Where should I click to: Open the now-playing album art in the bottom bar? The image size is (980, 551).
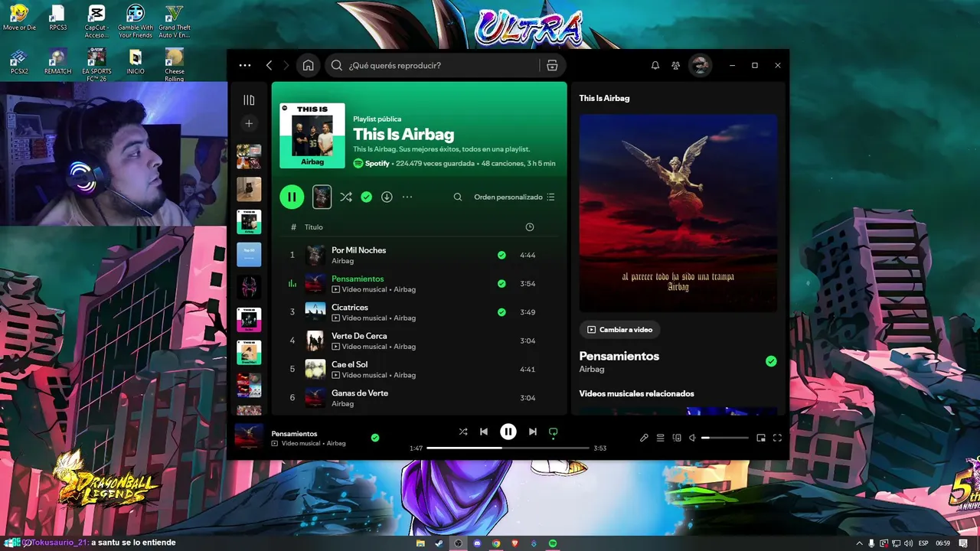point(249,436)
